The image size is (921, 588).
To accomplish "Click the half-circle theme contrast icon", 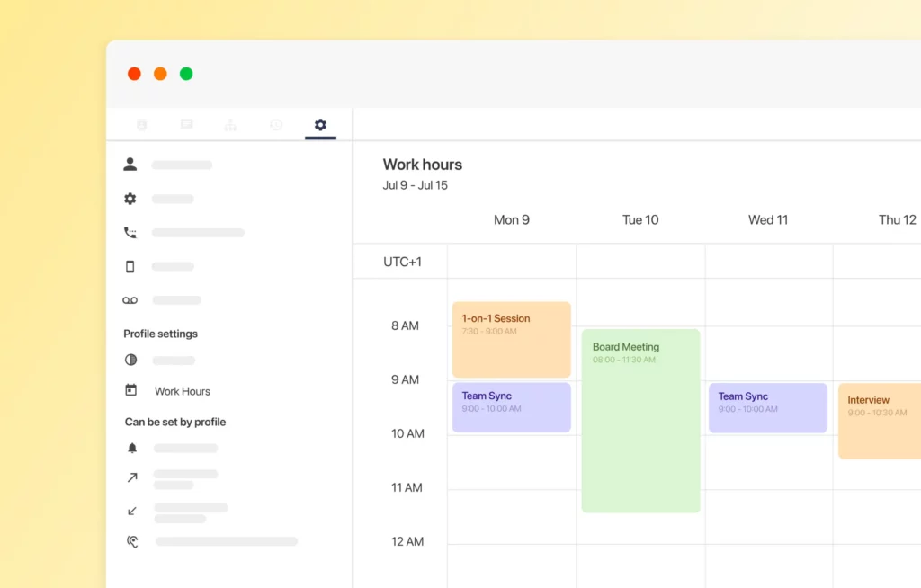I will tap(131, 360).
